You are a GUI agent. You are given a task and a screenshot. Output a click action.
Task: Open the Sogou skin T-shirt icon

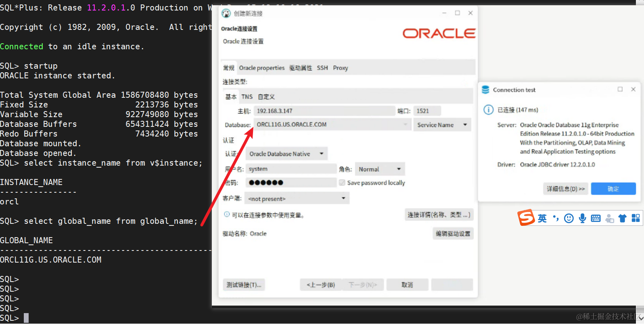(623, 219)
